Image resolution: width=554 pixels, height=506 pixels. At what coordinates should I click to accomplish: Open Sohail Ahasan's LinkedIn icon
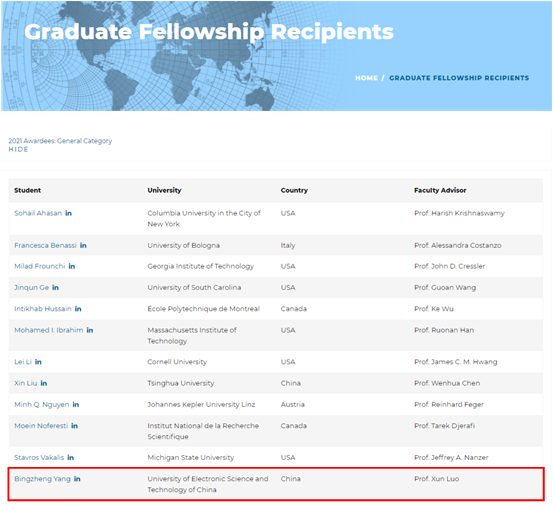click(x=69, y=213)
